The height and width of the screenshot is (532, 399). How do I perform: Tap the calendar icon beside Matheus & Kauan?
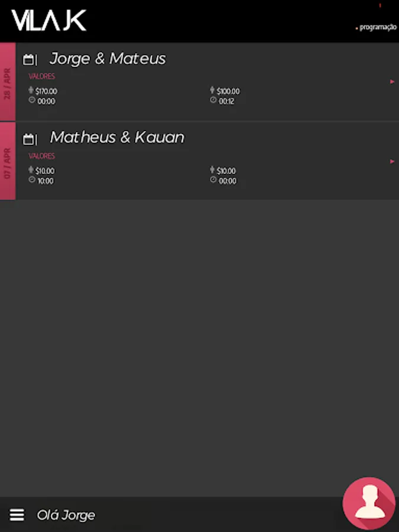click(28, 139)
